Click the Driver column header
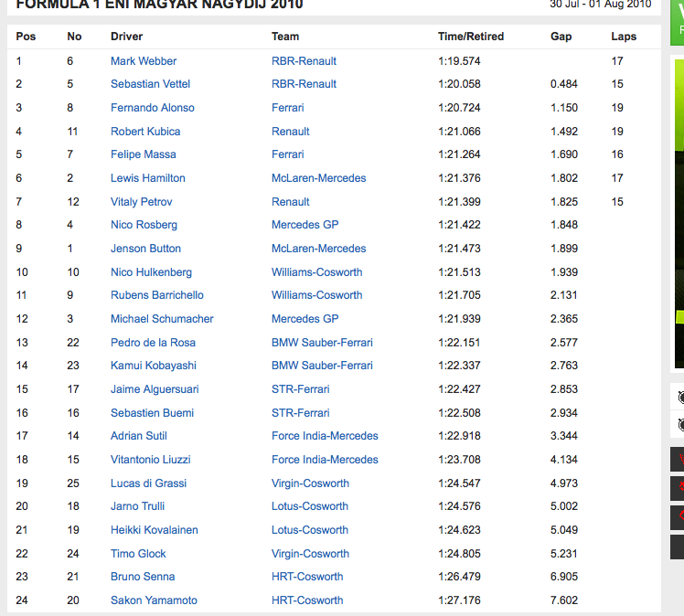This screenshot has width=684, height=616. (x=126, y=37)
